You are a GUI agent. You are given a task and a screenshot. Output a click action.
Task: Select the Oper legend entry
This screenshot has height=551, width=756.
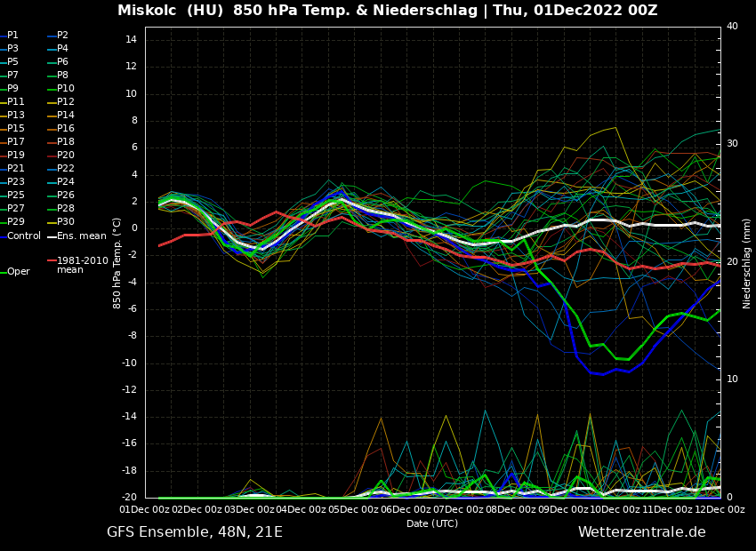point(18,272)
